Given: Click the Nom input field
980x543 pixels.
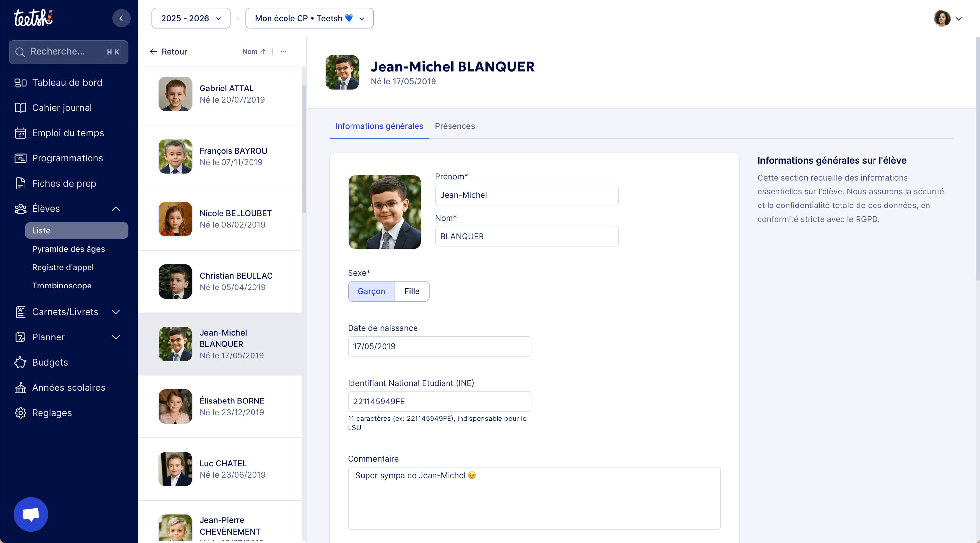Looking at the screenshot, I should tap(527, 236).
